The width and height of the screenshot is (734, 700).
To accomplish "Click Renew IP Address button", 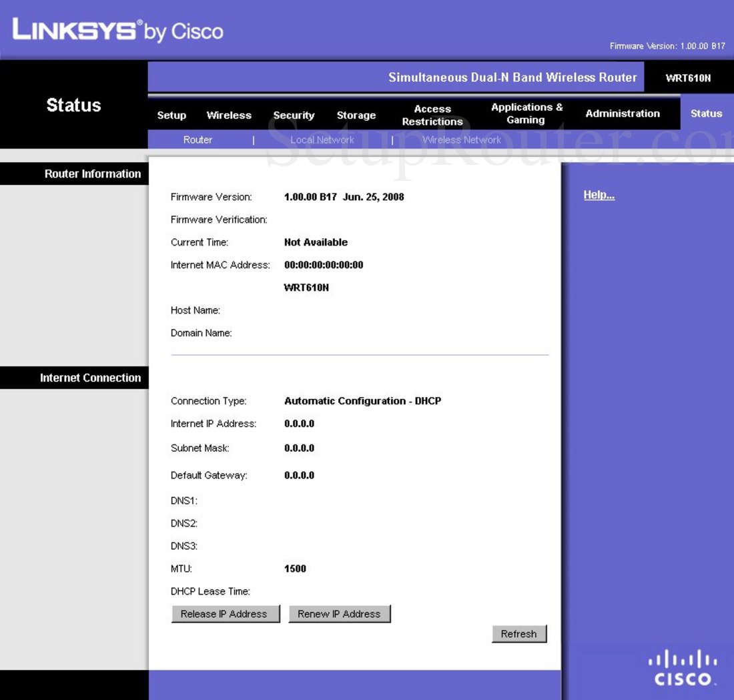I will point(340,614).
